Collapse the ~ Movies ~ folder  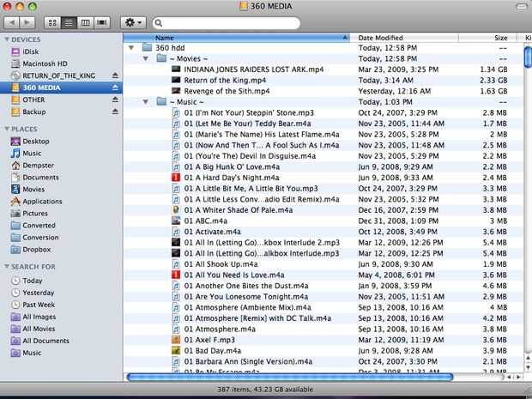tap(146, 58)
